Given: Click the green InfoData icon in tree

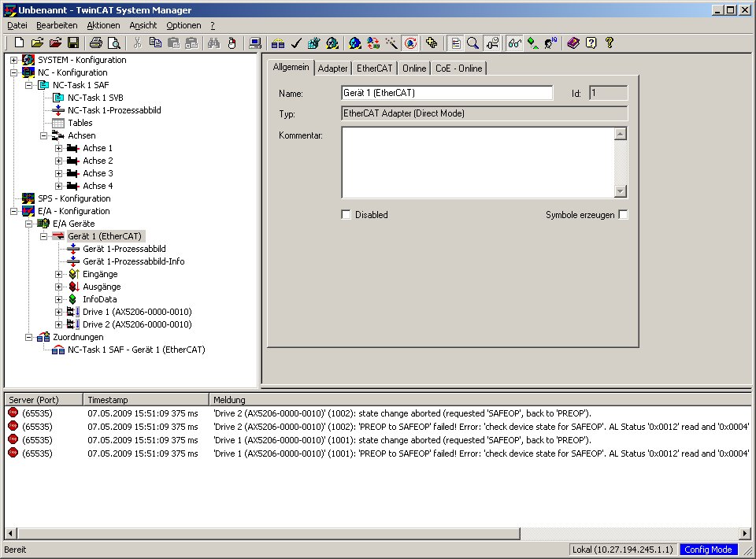Looking at the screenshot, I should pos(72,298).
